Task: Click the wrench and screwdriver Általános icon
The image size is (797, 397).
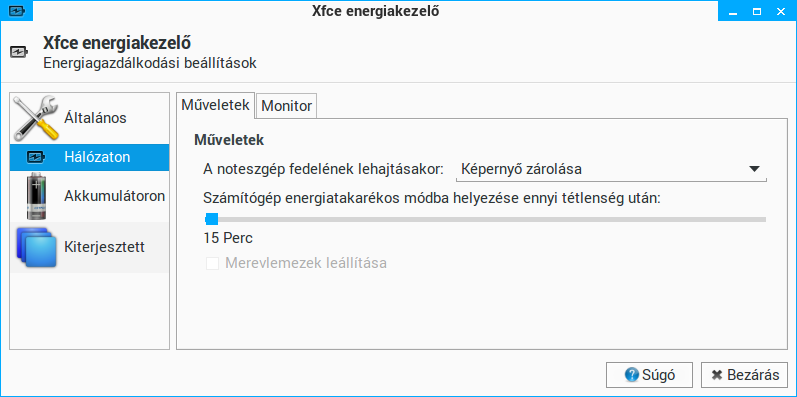Action: (36, 118)
